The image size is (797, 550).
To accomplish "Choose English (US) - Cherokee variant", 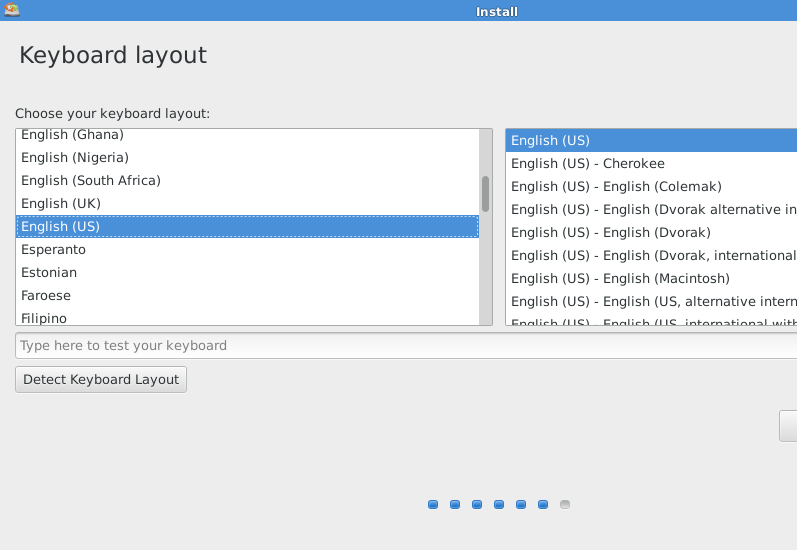I will click(588, 163).
